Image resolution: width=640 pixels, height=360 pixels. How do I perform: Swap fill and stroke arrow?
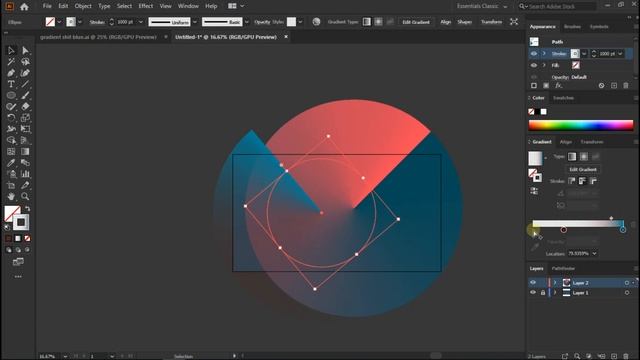pyautogui.click(x=27, y=209)
